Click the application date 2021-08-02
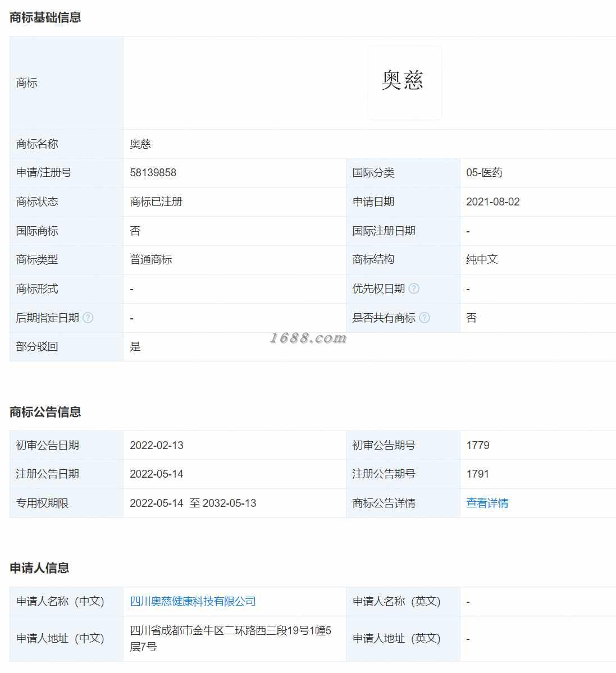The width and height of the screenshot is (616, 673). 493,202
